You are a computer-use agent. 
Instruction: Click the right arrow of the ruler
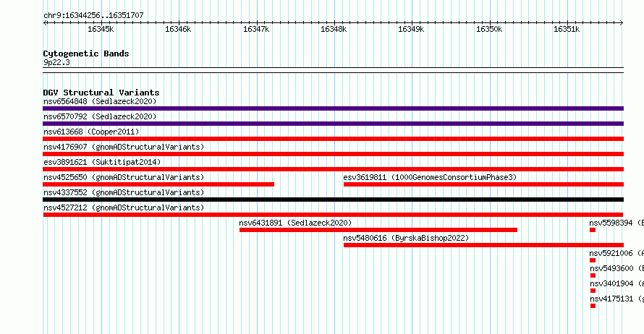[622, 22]
